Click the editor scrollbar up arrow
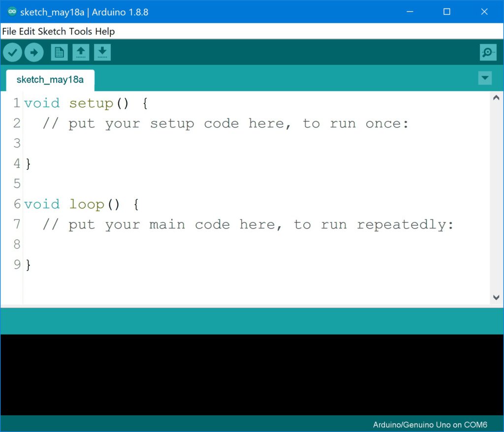 (x=496, y=98)
